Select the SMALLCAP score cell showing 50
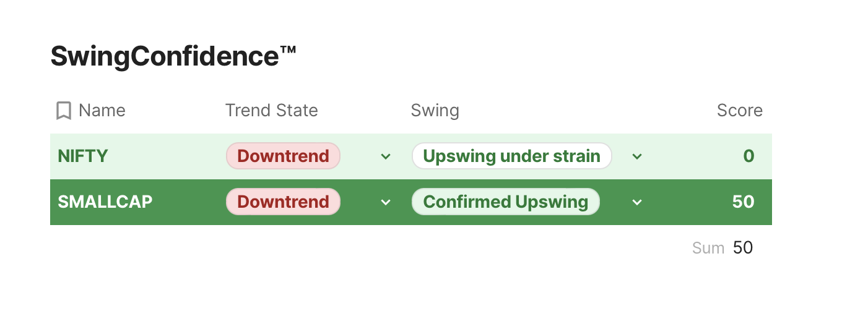The width and height of the screenshot is (868, 324). click(744, 202)
